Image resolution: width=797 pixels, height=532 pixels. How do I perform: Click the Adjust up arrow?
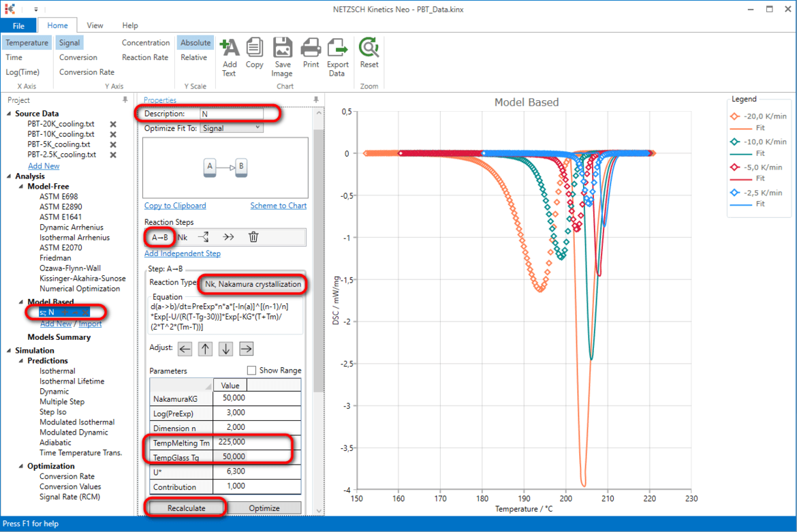pyautogui.click(x=205, y=349)
